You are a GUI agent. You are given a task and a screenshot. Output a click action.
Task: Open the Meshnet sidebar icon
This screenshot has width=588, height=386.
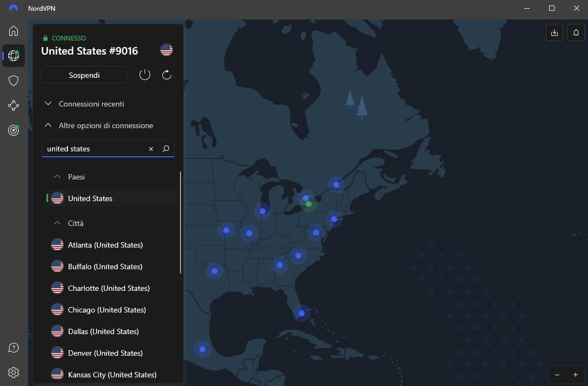(x=14, y=105)
